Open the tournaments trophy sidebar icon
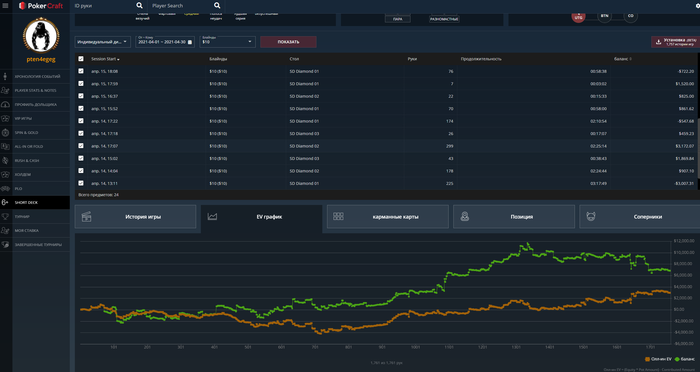Screen dimensions: 700x372 (x=5, y=217)
